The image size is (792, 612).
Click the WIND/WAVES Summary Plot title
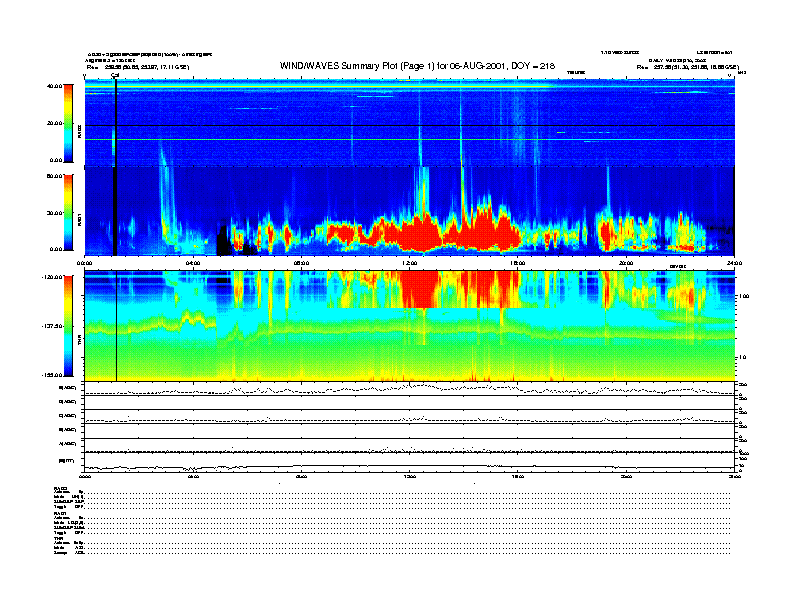click(x=417, y=66)
